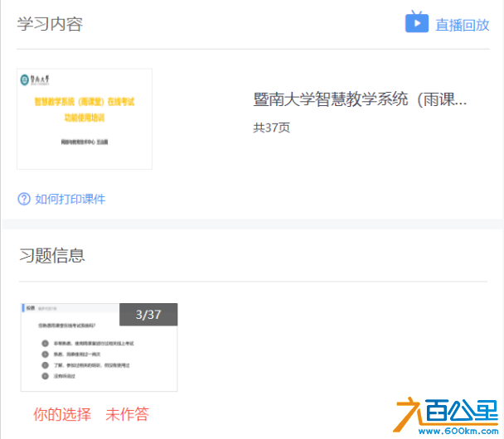Click the 共37页 page count text
The width and height of the screenshot is (504, 439).
pyautogui.click(x=272, y=128)
